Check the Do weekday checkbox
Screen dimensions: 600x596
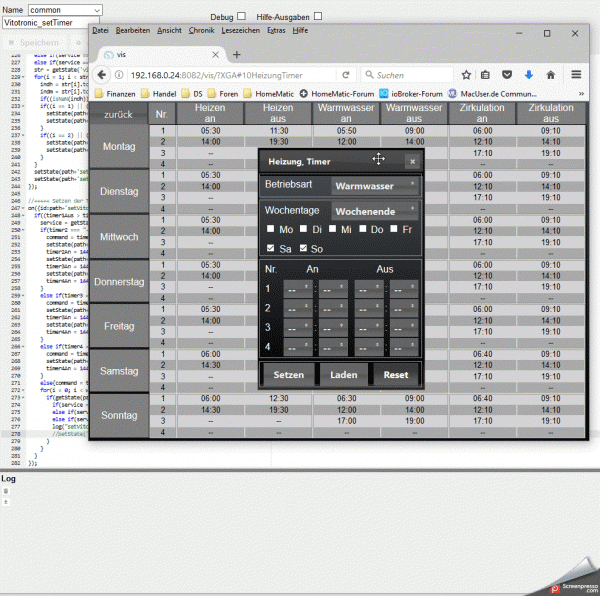(x=362, y=229)
